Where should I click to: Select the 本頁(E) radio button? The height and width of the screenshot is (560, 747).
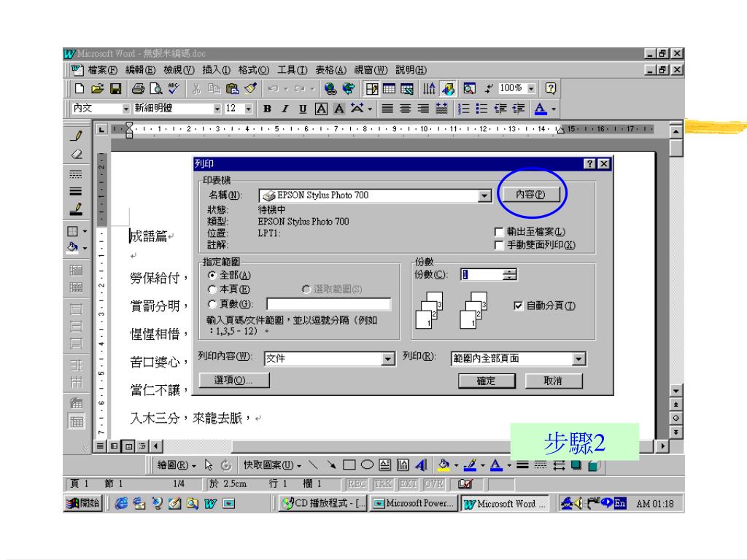click(x=212, y=289)
